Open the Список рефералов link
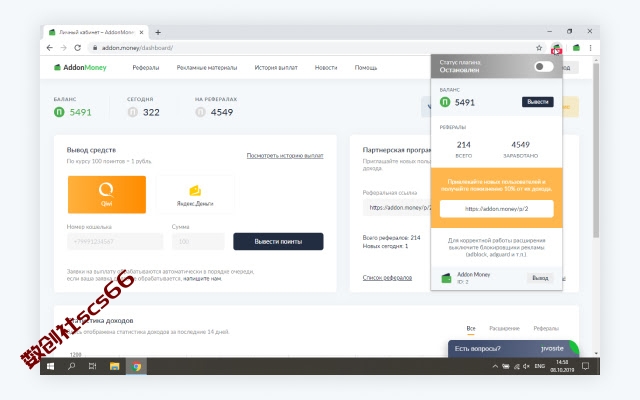The width and height of the screenshot is (640, 400). 387,278
